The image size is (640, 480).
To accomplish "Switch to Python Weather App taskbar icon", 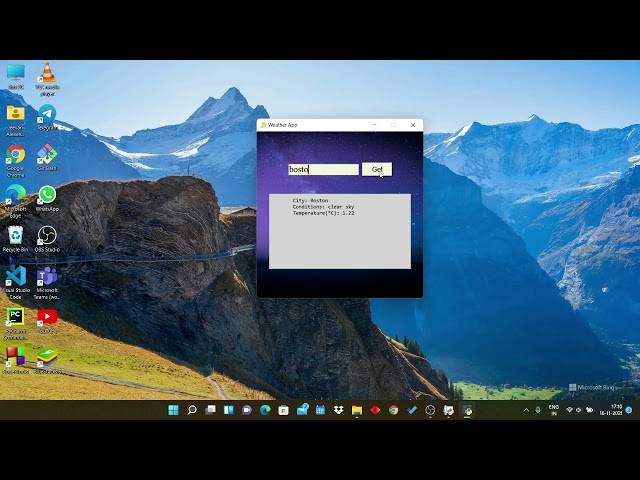I will click(x=467, y=410).
